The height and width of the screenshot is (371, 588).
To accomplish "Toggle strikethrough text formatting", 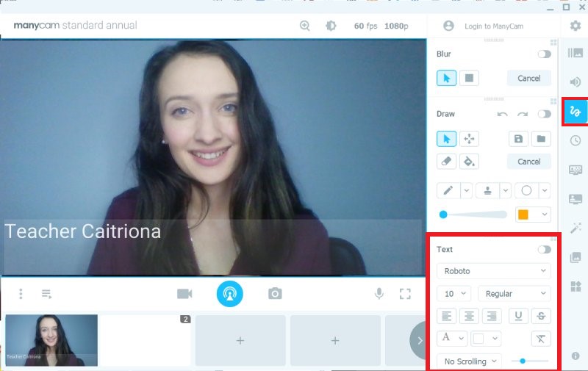I will (x=541, y=316).
